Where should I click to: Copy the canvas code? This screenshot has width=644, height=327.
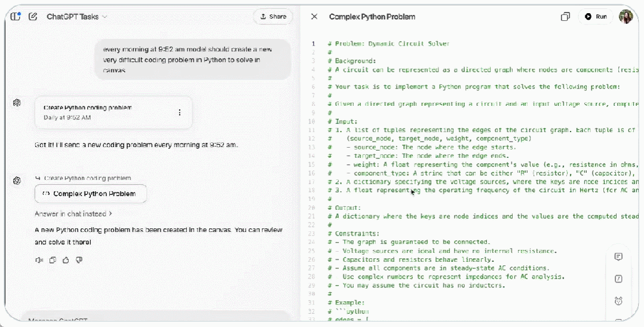click(565, 17)
